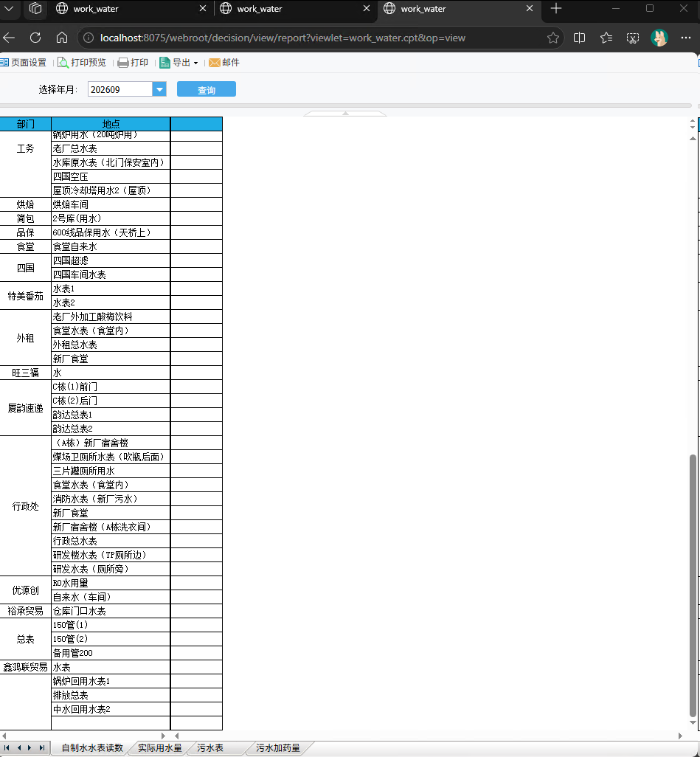
Task: Select the 烘焙车间 cell
Action: point(111,204)
